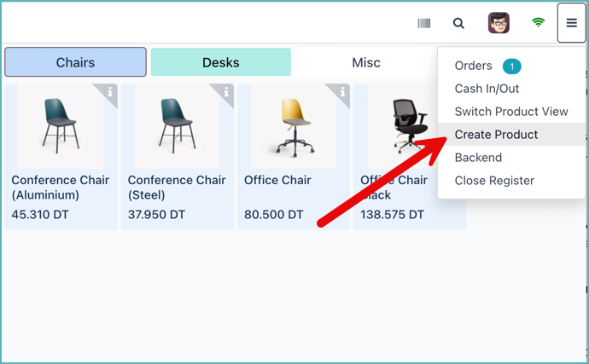Click Create Product in the menu

tap(496, 135)
